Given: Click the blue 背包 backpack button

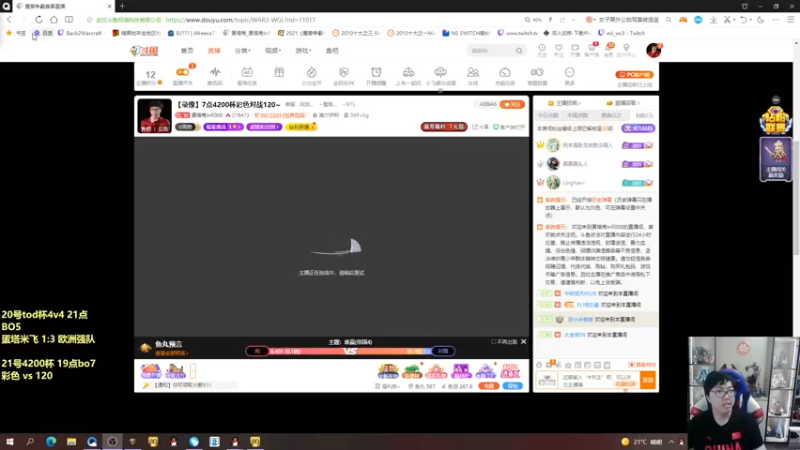Looking at the screenshot, I should 512,386.
